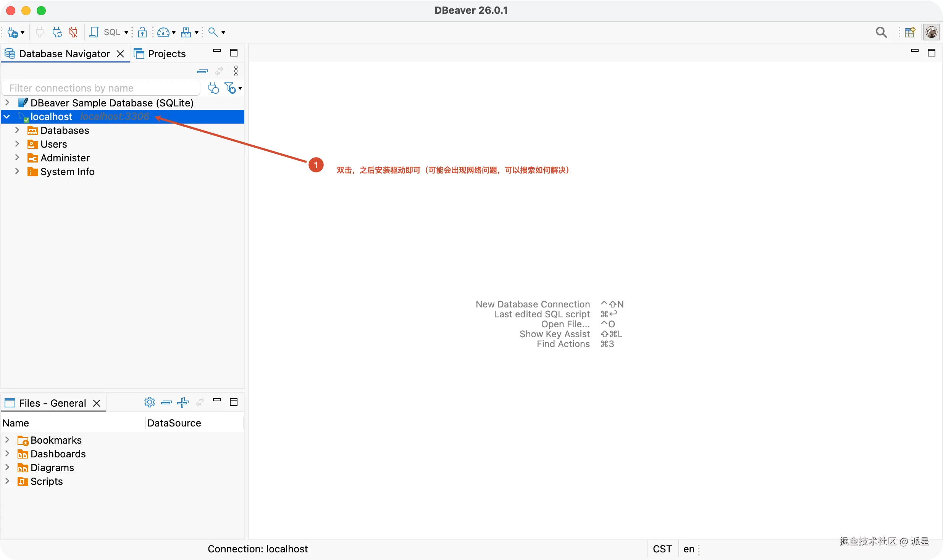Click the New Database Connection plug icon
943x560 pixels.
pos(13,32)
